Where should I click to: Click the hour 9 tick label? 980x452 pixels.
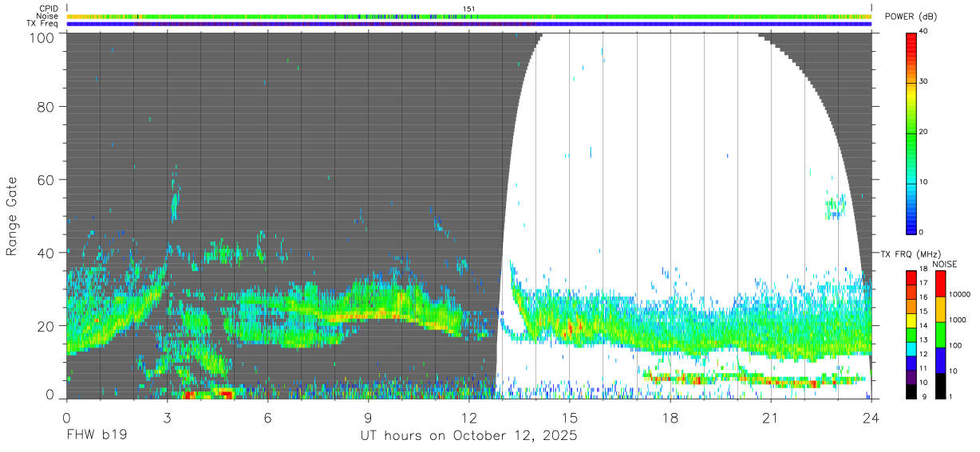click(x=368, y=417)
